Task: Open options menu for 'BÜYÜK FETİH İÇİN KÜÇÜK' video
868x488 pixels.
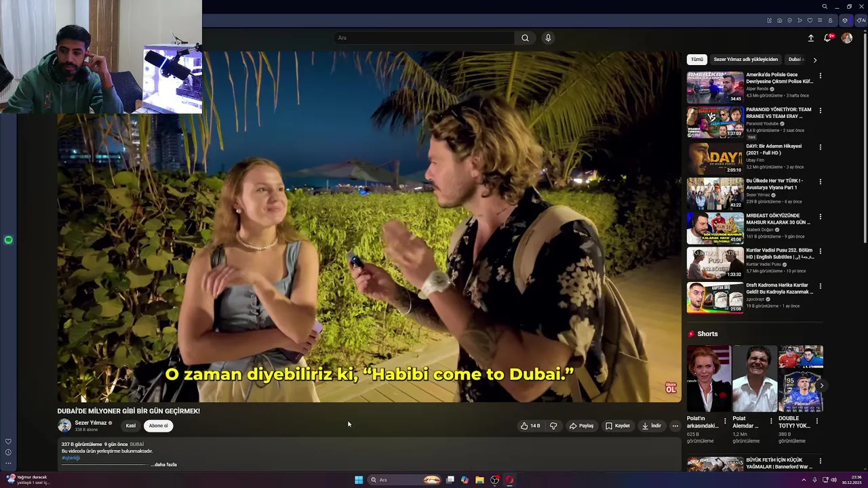Action: (x=820, y=461)
